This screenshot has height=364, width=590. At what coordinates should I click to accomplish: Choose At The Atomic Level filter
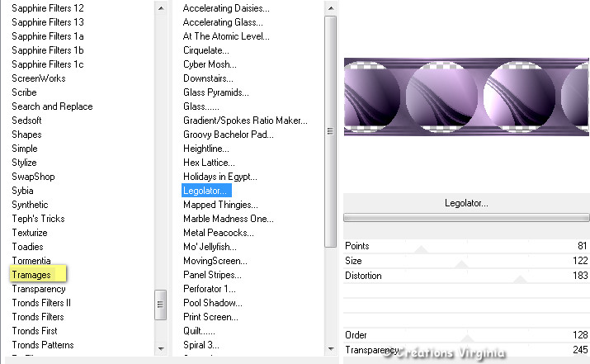click(x=226, y=36)
